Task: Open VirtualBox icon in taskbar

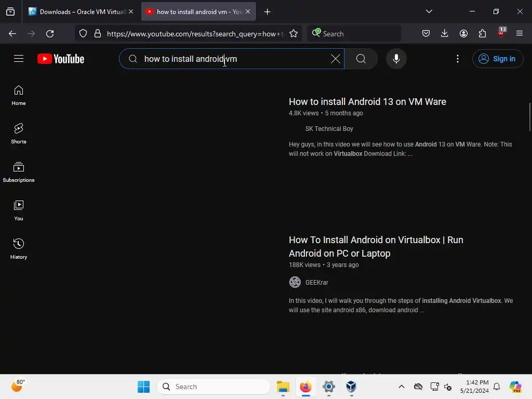Action: point(351,387)
